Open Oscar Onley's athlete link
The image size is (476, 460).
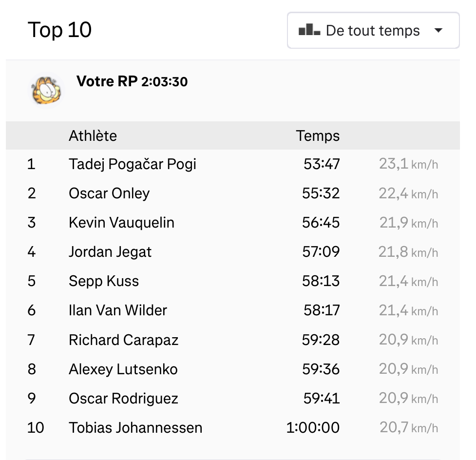click(x=109, y=193)
